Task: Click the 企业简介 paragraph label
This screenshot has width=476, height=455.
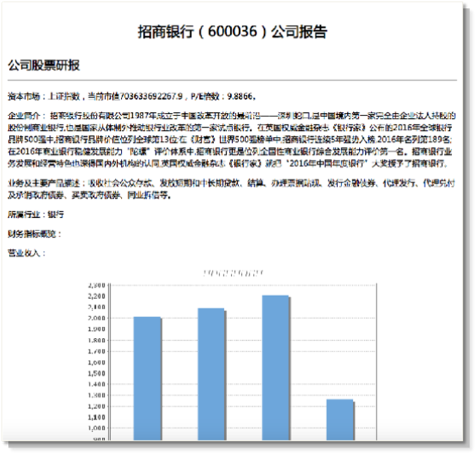Action: tap(27, 115)
